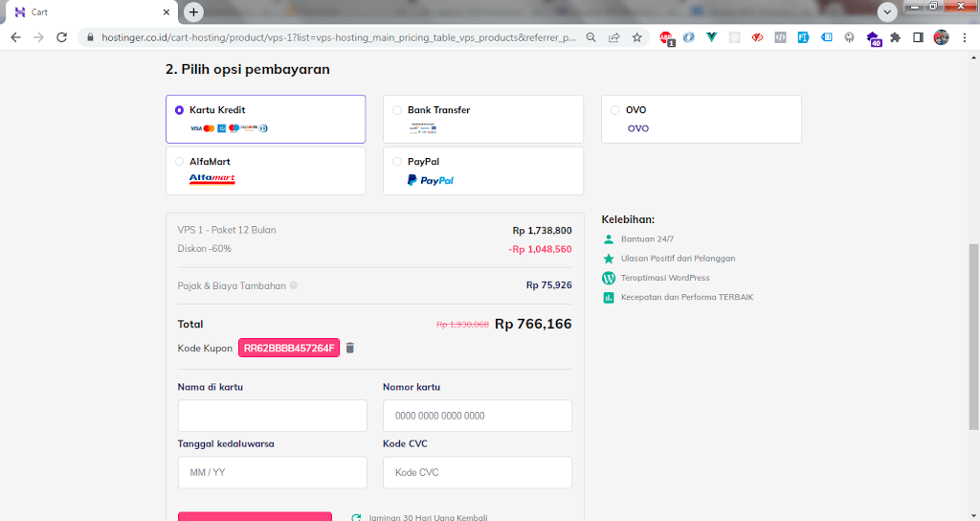Open the Adblock Plus extension
The height and width of the screenshot is (521, 980).
[666, 38]
